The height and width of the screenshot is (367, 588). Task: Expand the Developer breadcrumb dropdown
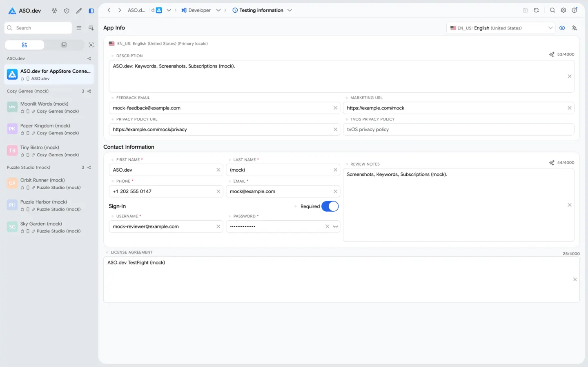(x=218, y=10)
